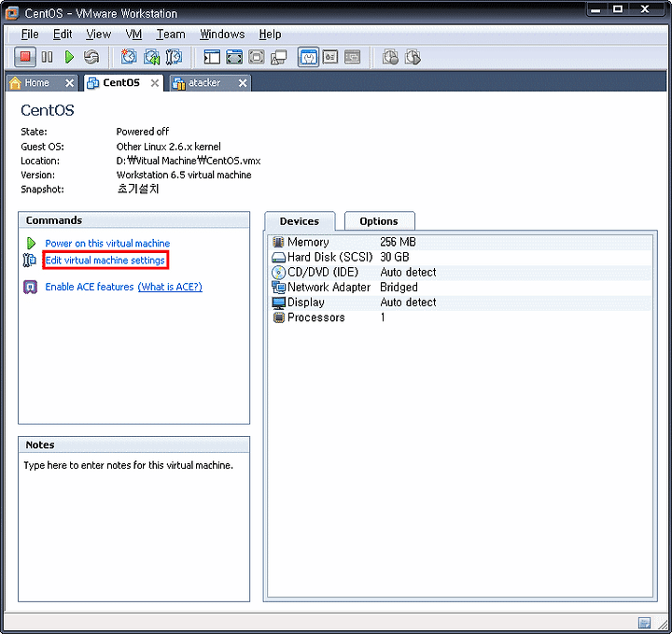Image resolution: width=672 pixels, height=634 pixels.
Task: Click in the Notes text area
Action: click(x=133, y=528)
